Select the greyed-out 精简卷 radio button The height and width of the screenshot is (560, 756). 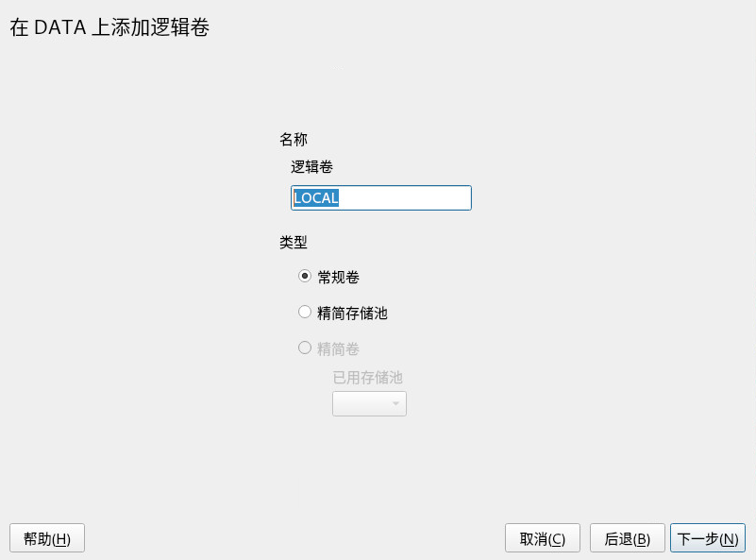coord(304,348)
